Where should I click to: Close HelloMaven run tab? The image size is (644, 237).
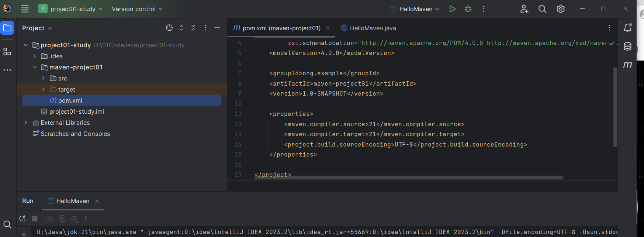click(97, 201)
